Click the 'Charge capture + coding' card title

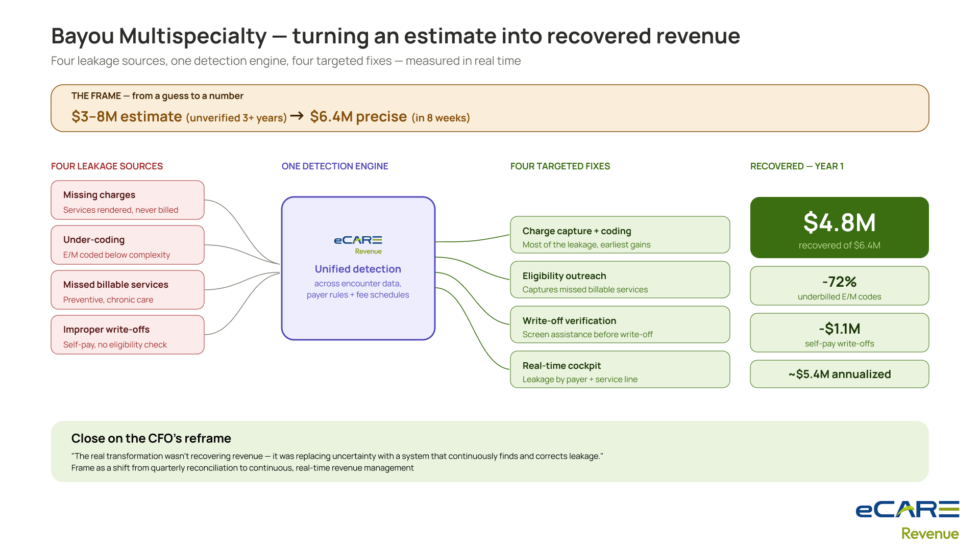(x=577, y=231)
